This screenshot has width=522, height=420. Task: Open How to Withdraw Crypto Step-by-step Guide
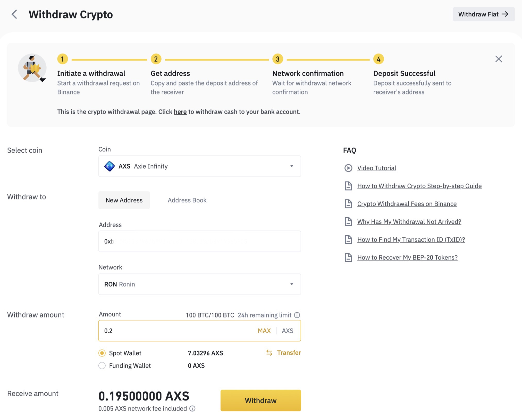click(x=419, y=186)
